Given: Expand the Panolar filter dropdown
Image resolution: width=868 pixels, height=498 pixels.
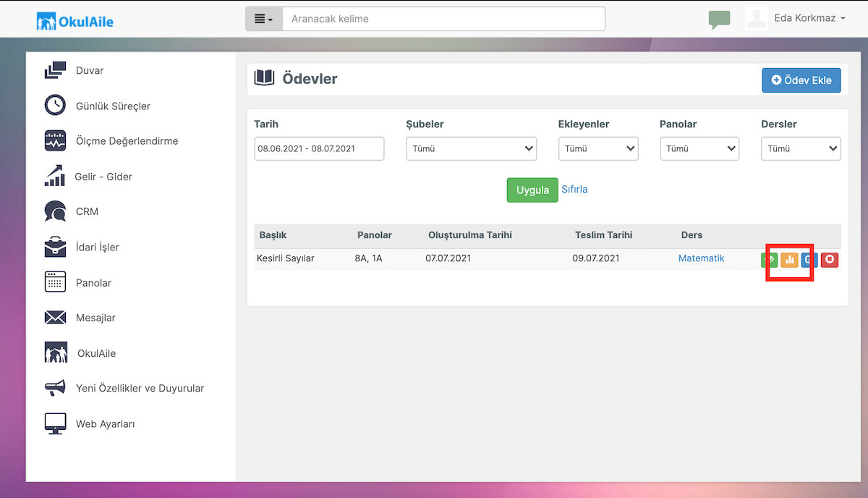Looking at the screenshot, I should pos(699,148).
